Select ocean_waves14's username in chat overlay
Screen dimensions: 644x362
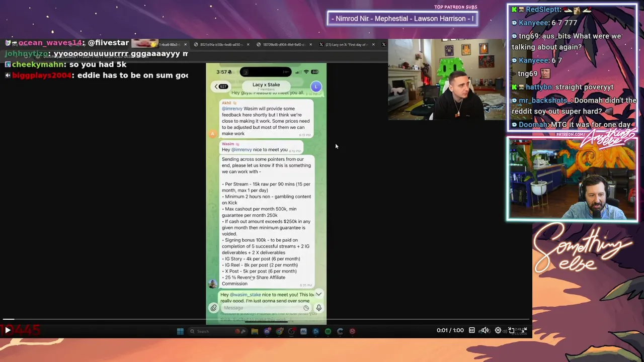[x=50, y=43]
